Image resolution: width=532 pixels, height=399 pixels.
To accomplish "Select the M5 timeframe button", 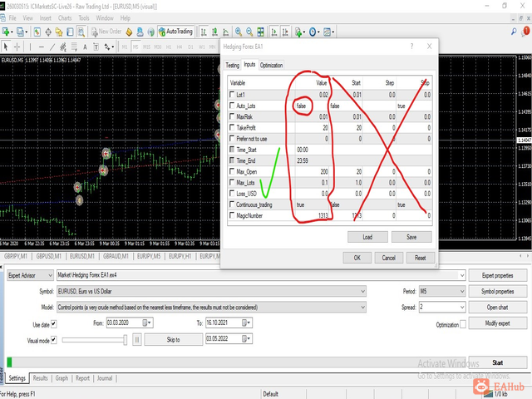I will tap(135, 47).
